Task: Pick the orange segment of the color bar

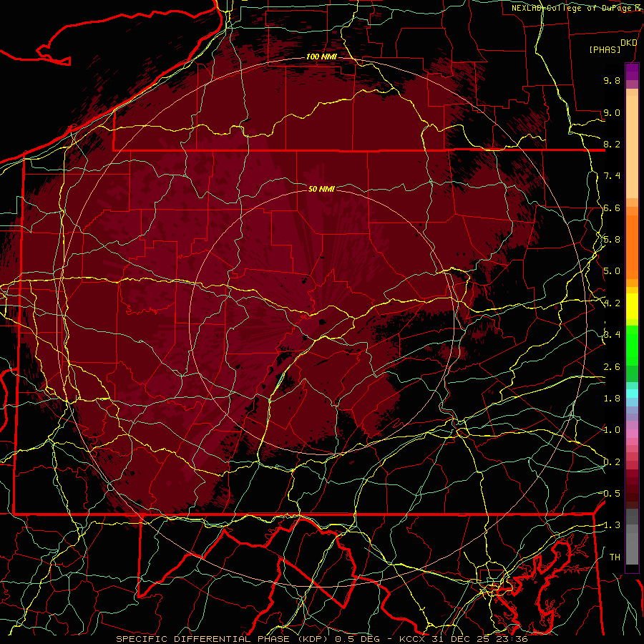Action: (632, 246)
